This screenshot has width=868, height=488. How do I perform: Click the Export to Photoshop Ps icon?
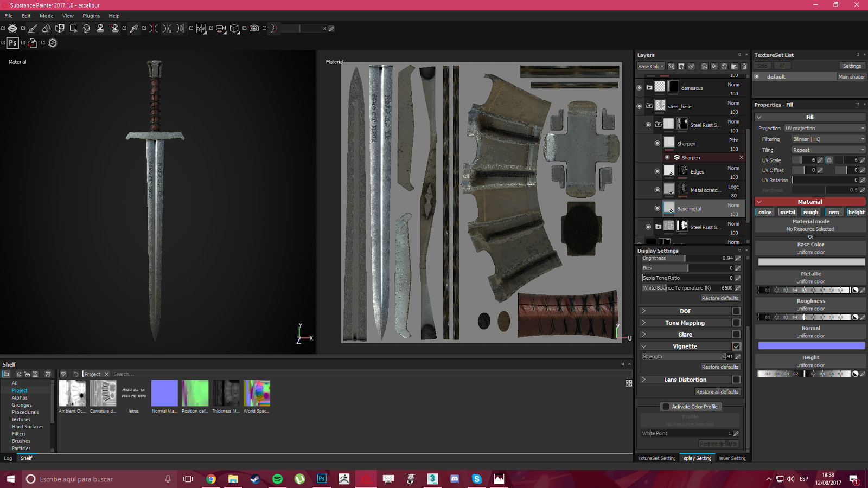click(12, 43)
